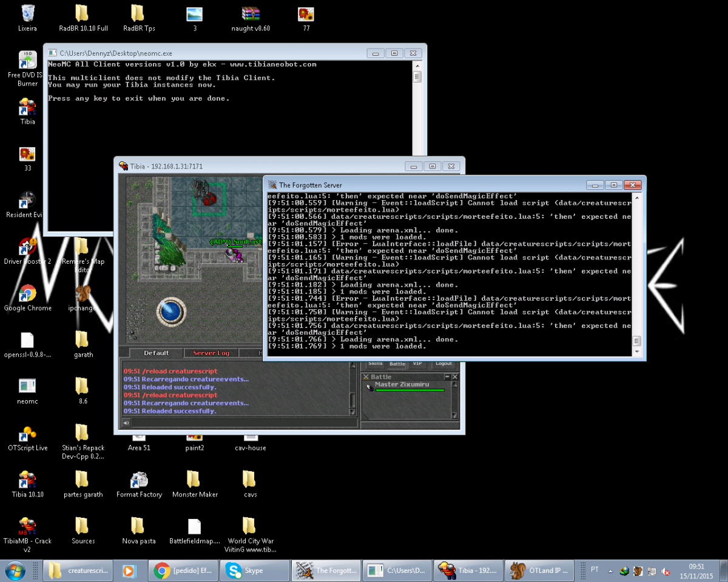Open the 8.6 folder

click(83, 390)
